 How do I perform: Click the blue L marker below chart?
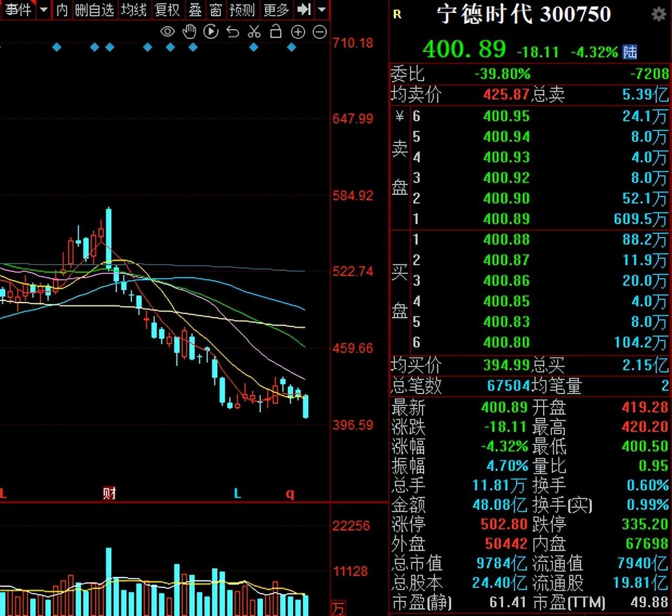coord(237,493)
